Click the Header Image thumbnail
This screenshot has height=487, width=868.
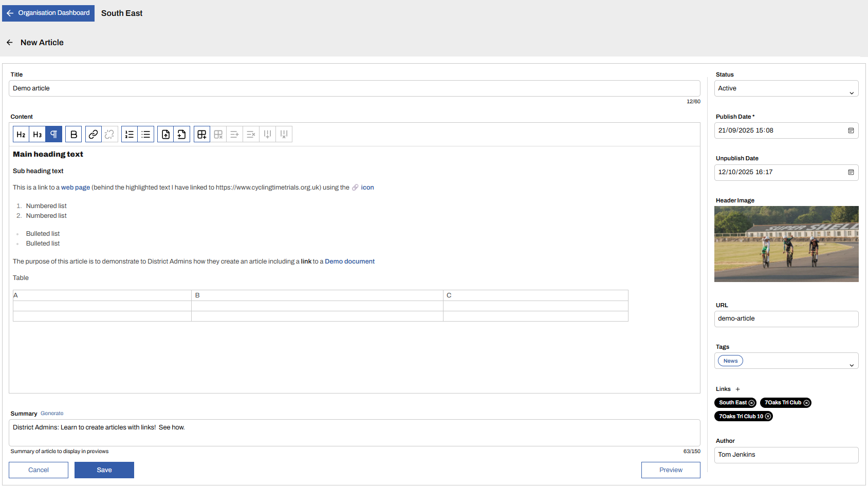pyautogui.click(x=786, y=244)
